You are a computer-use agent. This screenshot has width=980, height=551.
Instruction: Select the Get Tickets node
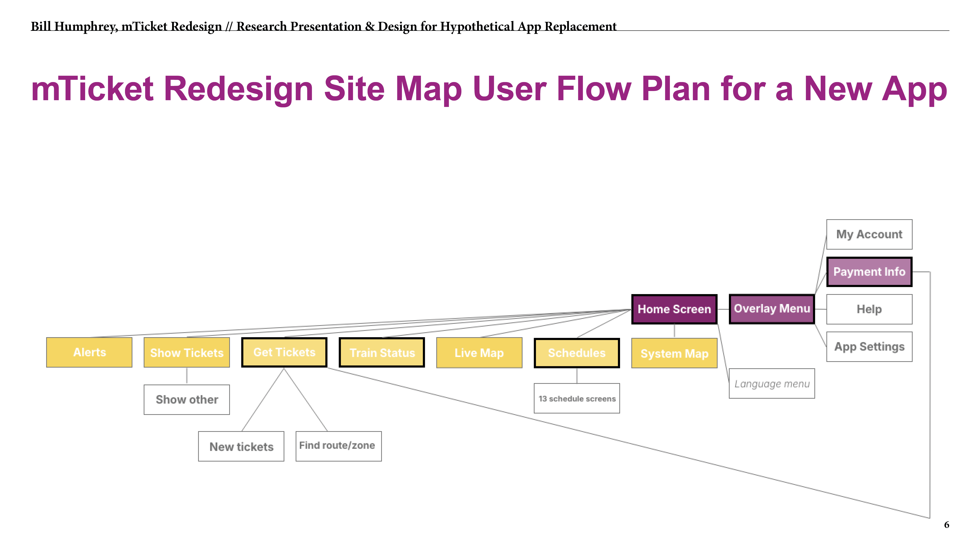pos(284,352)
